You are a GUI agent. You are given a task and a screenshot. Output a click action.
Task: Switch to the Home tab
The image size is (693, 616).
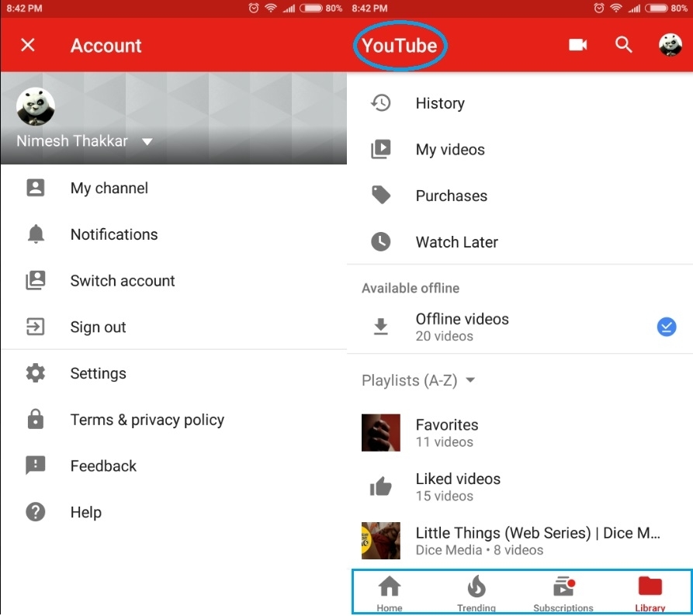point(390,594)
